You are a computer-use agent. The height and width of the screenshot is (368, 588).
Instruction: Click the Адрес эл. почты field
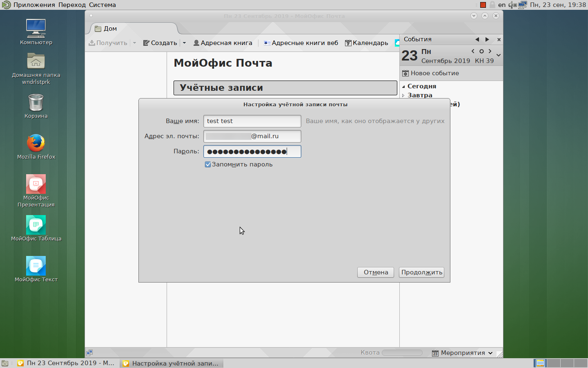tap(252, 136)
